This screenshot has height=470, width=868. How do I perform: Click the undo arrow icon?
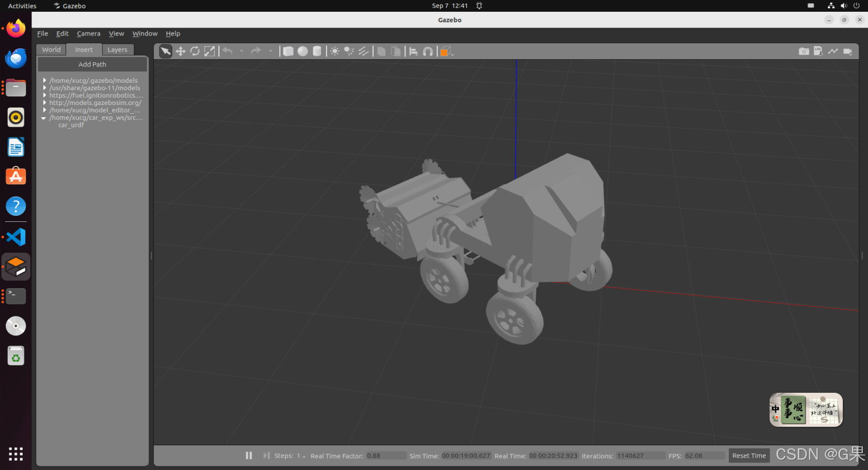[x=228, y=51]
